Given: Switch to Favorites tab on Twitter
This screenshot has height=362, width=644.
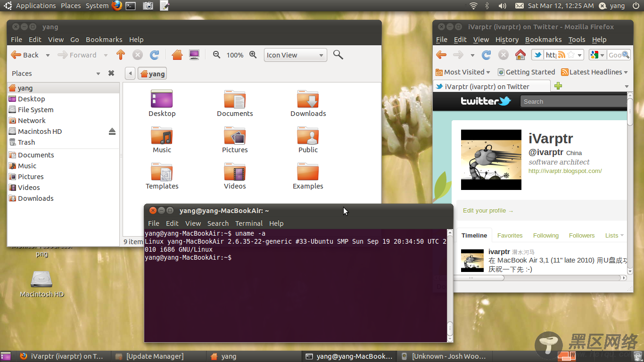Looking at the screenshot, I should click(510, 235).
